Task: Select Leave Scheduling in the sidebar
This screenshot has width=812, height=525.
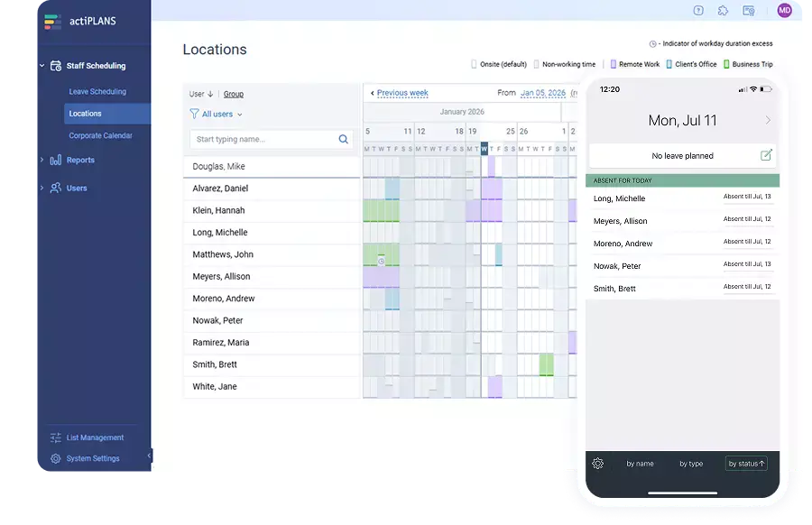Action: [97, 91]
